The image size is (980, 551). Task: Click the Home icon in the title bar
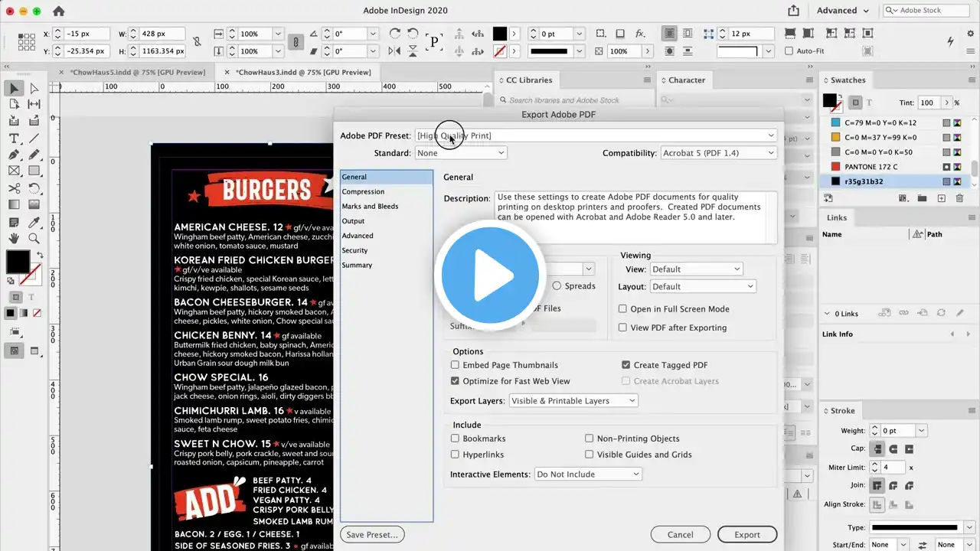[59, 11]
